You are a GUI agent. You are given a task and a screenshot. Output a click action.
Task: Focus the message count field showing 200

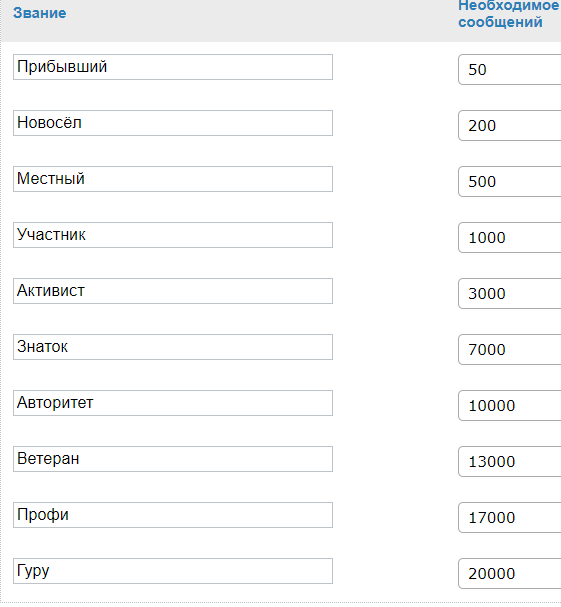coord(510,125)
